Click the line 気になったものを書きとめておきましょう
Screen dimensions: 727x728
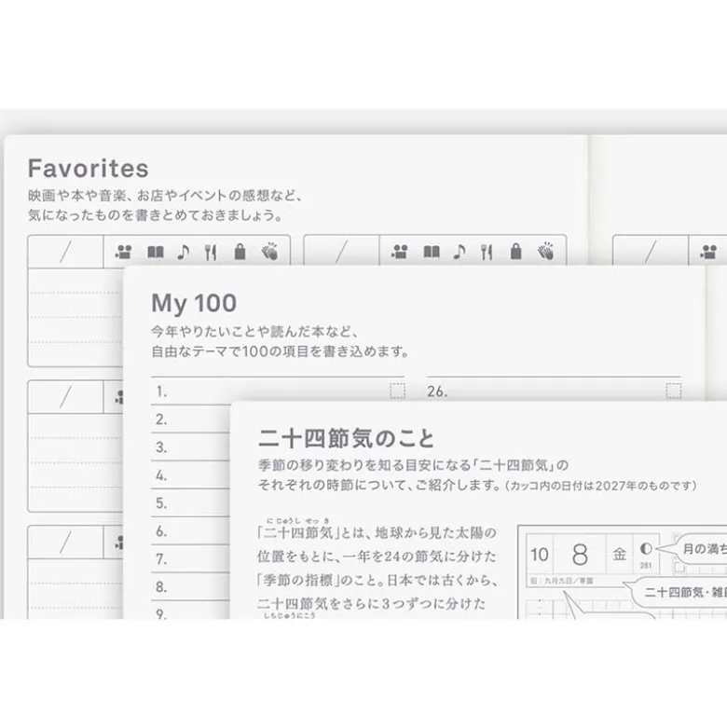(155, 215)
